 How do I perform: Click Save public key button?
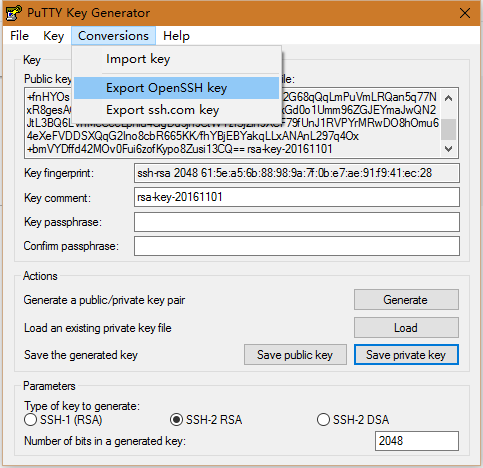click(x=295, y=355)
